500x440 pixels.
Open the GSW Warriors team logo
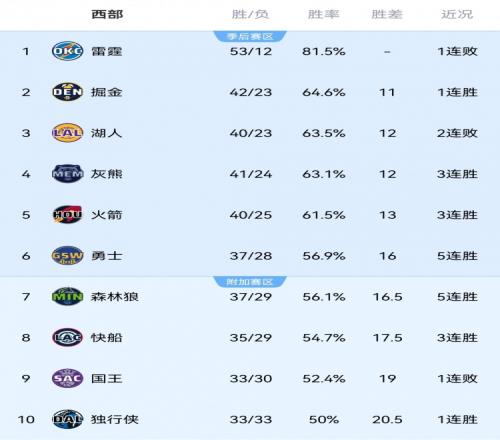pyautogui.click(x=67, y=256)
